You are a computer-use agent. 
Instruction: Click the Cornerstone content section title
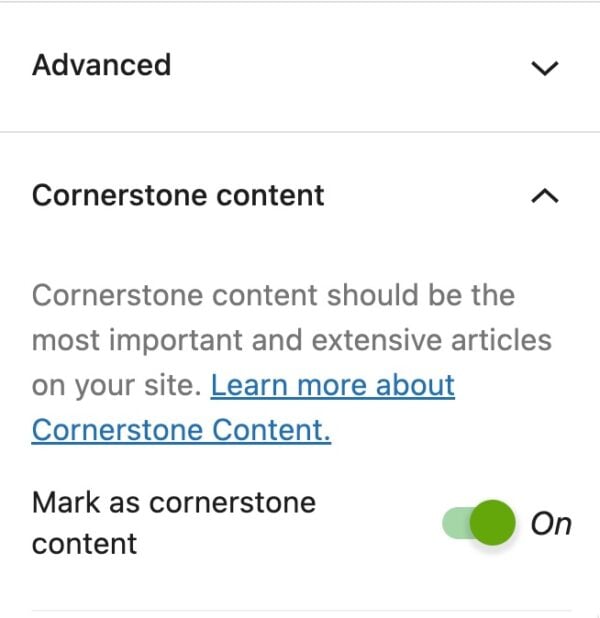pyautogui.click(x=178, y=195)
